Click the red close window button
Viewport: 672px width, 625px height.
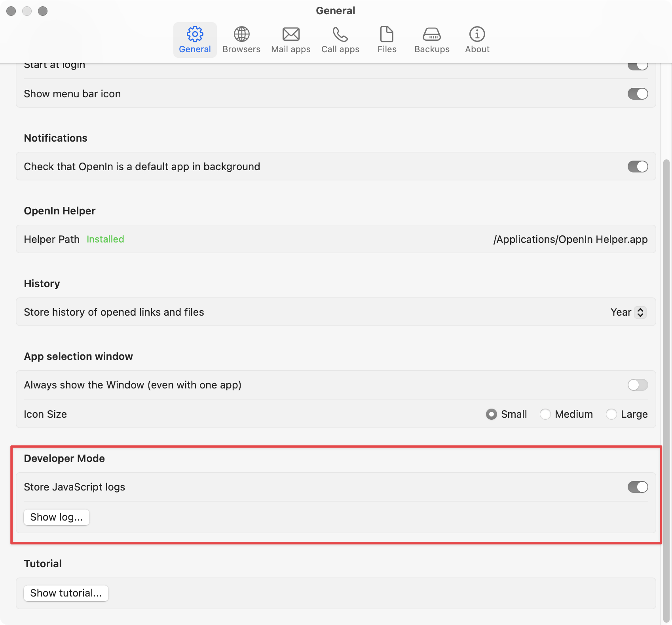point(11,11)
